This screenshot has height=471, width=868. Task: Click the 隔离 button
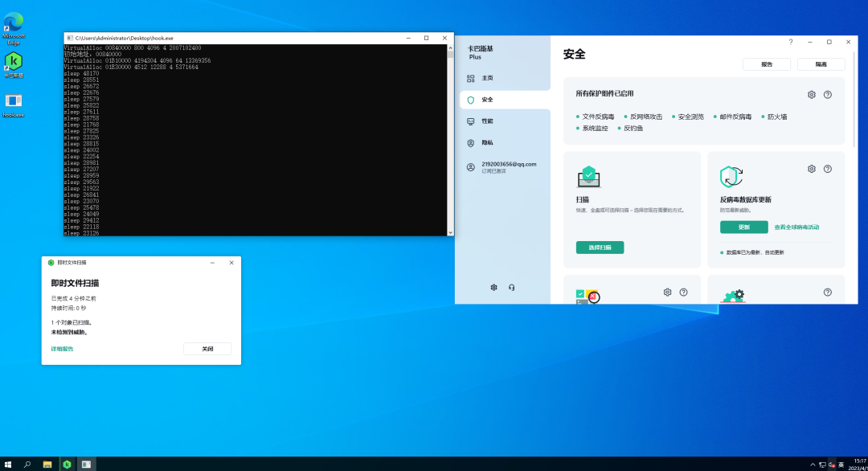(821, 64)
